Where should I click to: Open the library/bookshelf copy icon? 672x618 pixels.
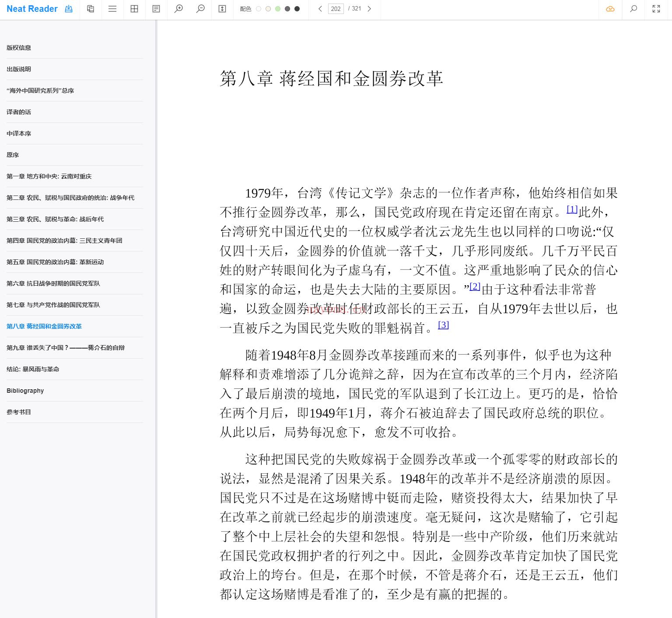point(91,9)
